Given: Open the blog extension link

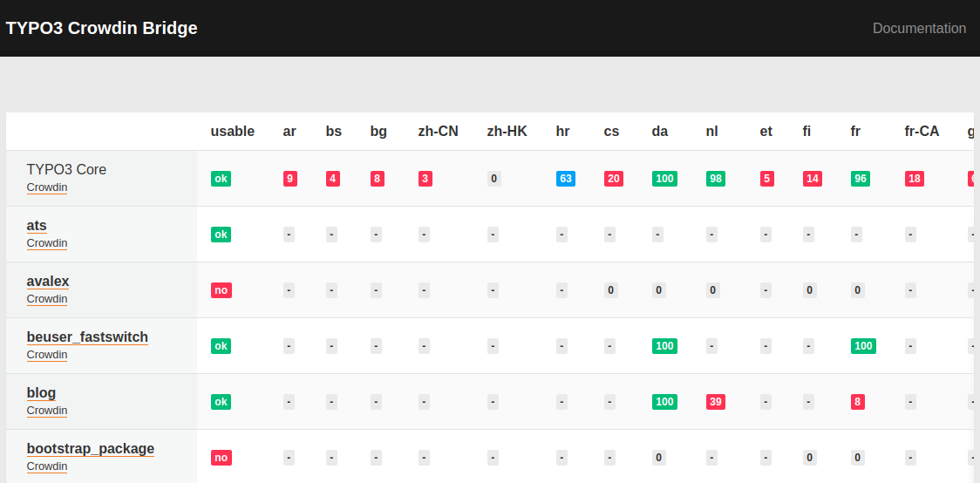Looking at the screenshot, I should (x=41, y=392).
